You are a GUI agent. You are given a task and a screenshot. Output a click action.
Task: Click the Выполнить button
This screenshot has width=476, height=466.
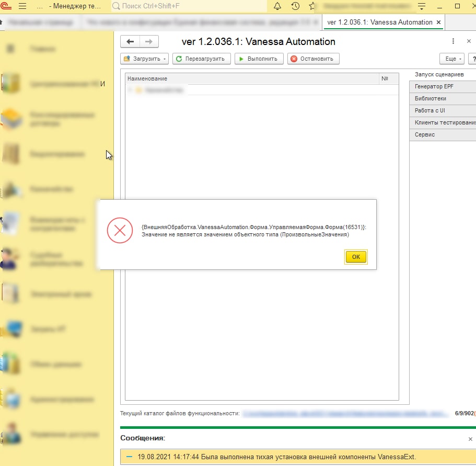(x=259, y=59)
